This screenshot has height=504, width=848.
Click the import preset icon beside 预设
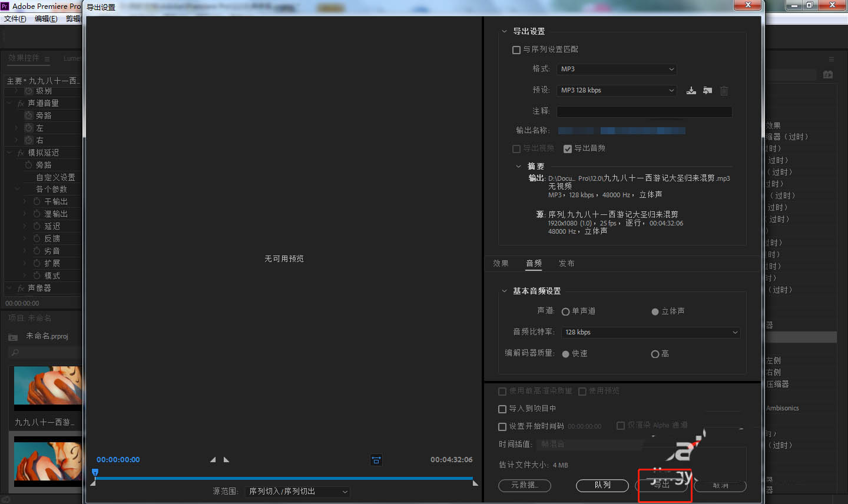(x=707, y=90)
